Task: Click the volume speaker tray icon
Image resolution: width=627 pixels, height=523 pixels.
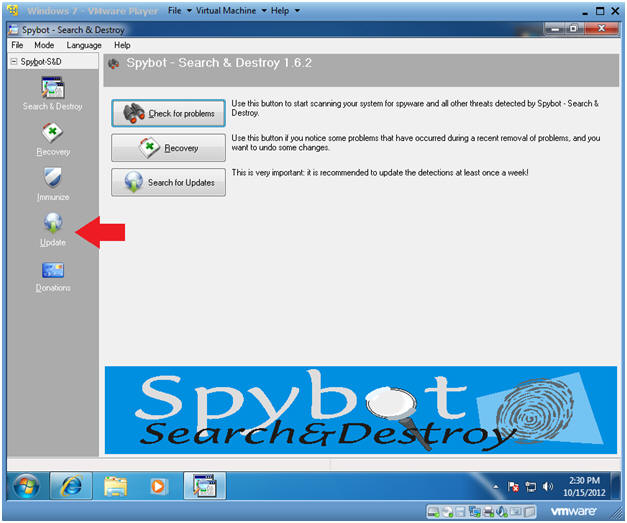Action: (x=547, y=487)
